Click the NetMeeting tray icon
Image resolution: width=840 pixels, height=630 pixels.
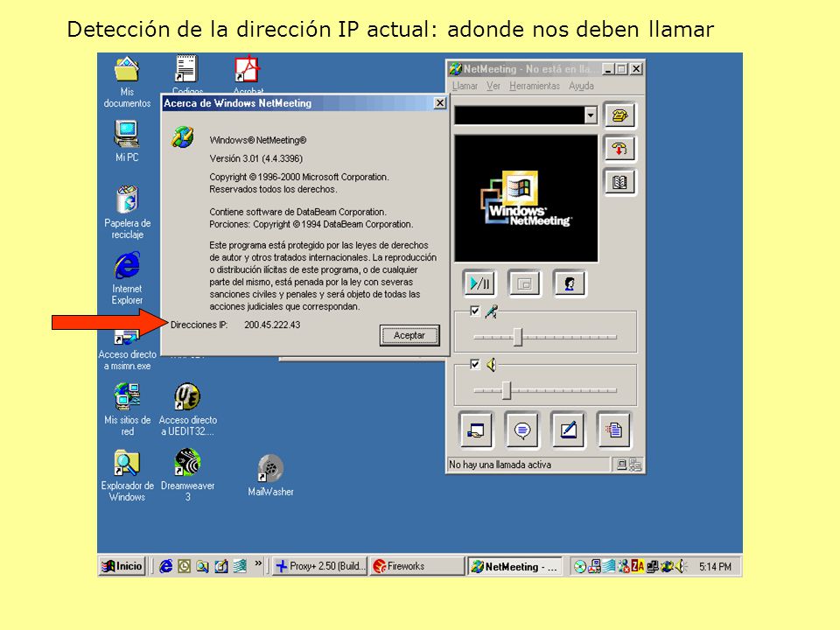pyautogui.click(x=667, y=566)
